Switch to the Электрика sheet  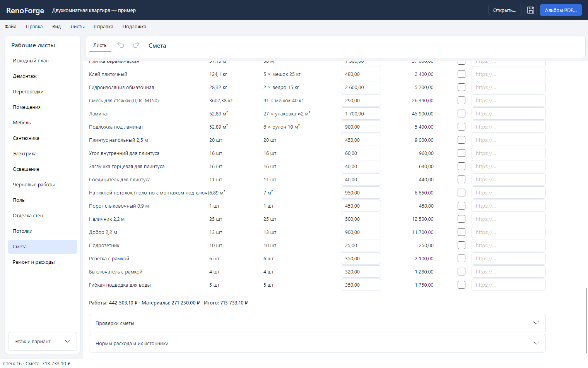click(x=43, y=154)
